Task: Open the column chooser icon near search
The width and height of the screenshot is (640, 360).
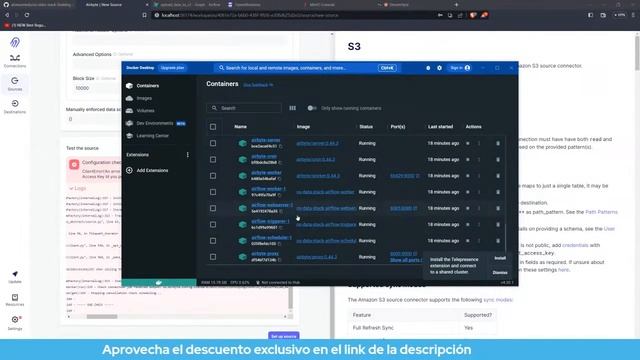Action: (x=293, y=108)
